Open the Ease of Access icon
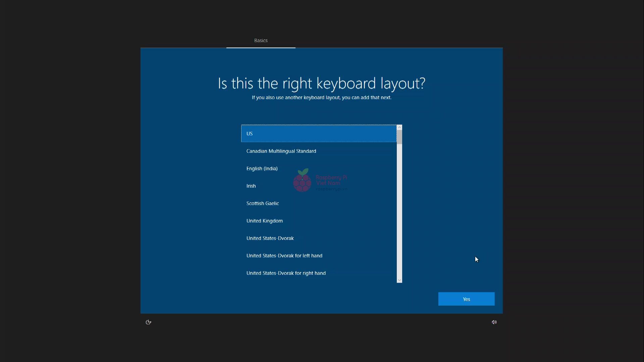644x362 pixels. coord(148,322)
